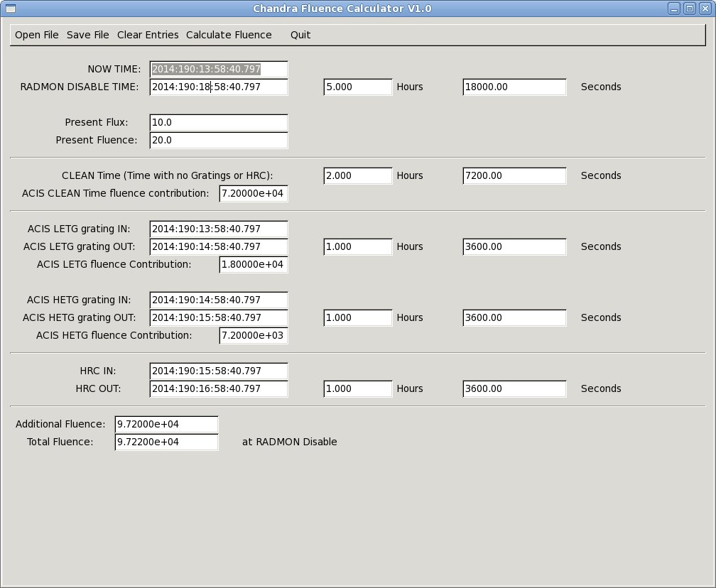Select the Total Fluence field
Image resolution: width=716 pixels, height=588 pixels.
(166, 442)
